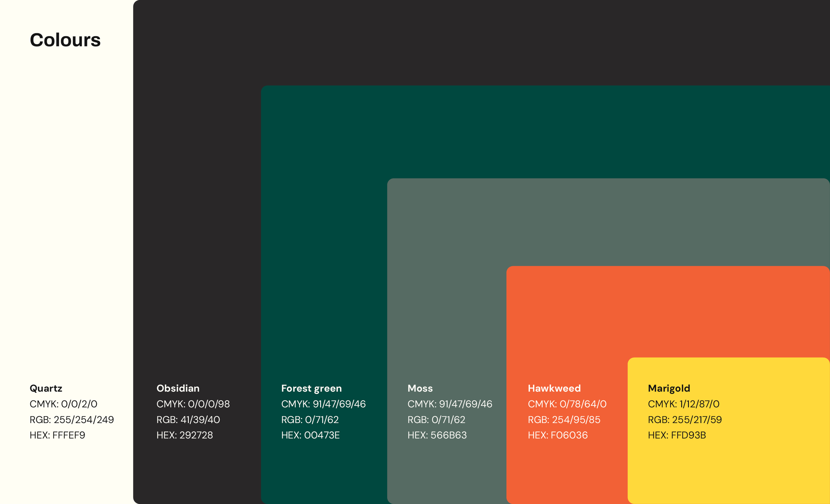Select the Hawkweed swatch title
The width and height of the screenshot is (830, 504).
[x=554, y=388]
